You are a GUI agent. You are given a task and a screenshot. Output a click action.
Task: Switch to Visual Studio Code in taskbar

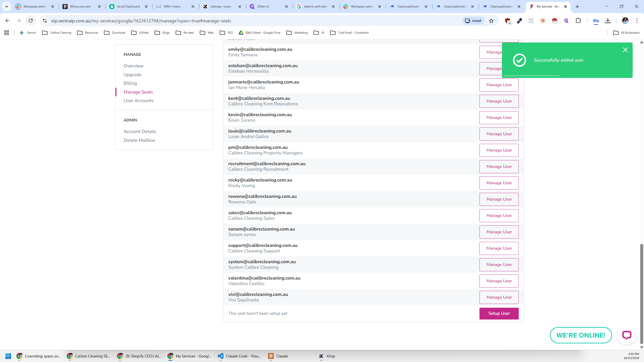239,356
